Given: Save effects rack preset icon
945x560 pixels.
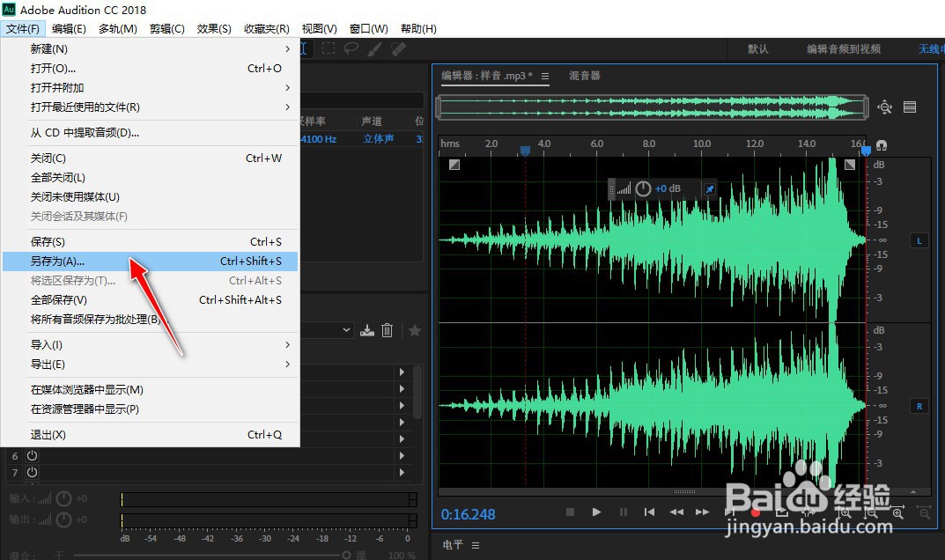Looking at the screenshot, I should 367,330.
